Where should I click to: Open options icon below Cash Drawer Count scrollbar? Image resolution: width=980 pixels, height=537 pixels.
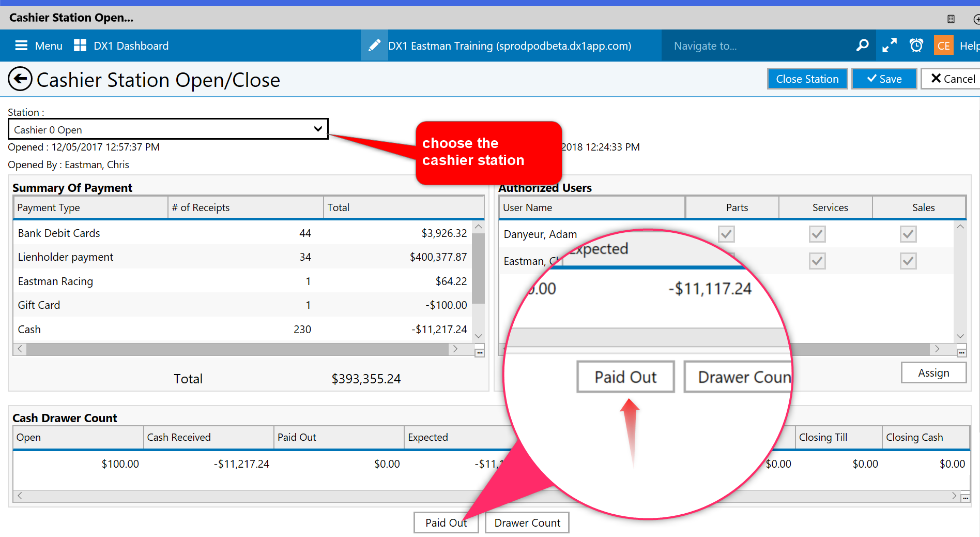click(966, 498)
